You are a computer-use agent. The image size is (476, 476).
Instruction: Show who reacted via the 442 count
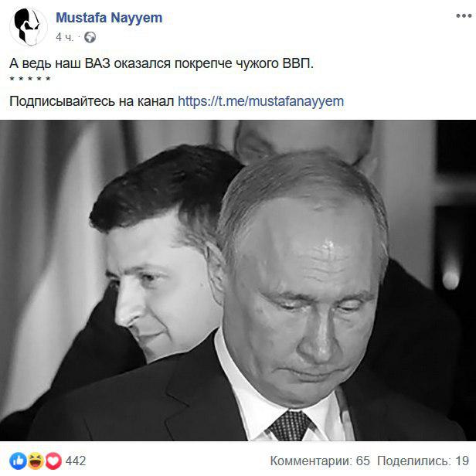click(x=76, y=461)
